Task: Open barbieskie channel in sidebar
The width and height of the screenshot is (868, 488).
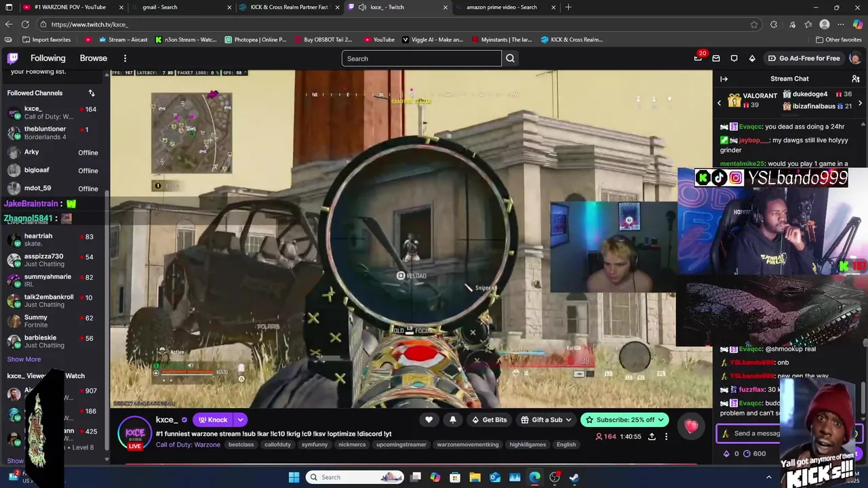Action: 54,341
